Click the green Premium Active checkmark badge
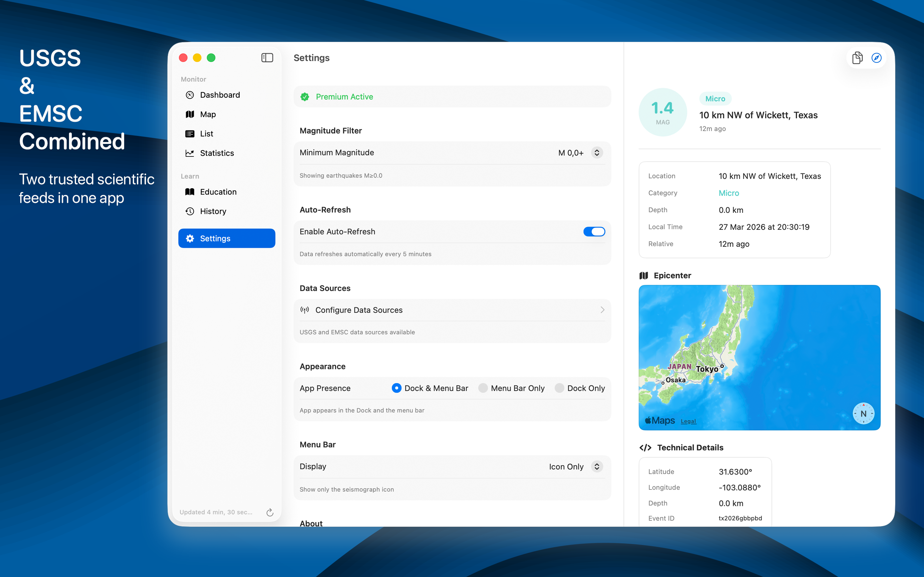The height and width of the screenshot is (577, 924). tap(305, 97)
